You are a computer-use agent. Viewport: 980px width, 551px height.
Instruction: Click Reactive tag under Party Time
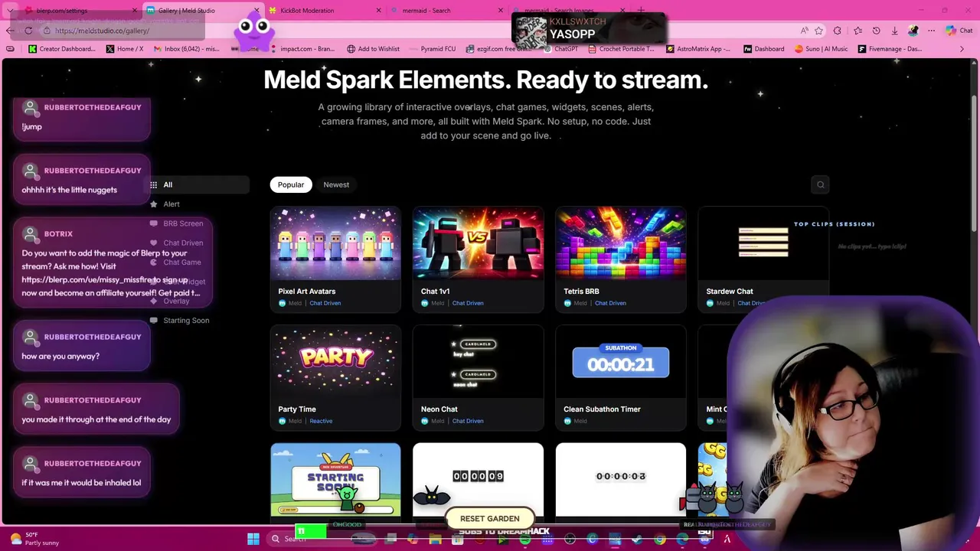(x=321, y=421)
